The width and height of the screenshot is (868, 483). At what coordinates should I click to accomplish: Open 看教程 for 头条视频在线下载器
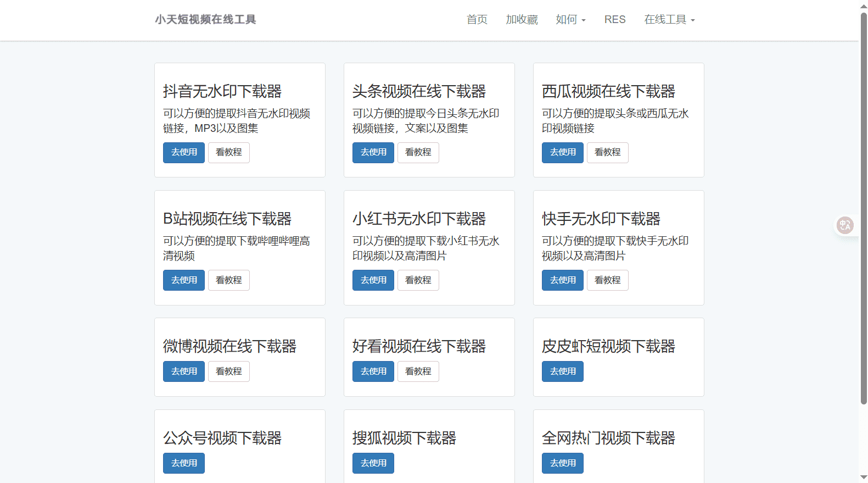418,153
